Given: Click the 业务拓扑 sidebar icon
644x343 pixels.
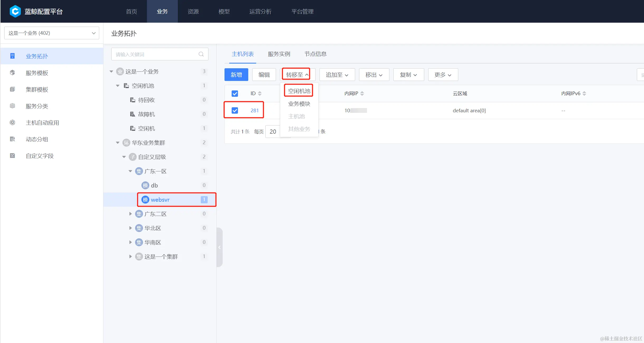Looking at the screenshot, I should pos(12,56).
